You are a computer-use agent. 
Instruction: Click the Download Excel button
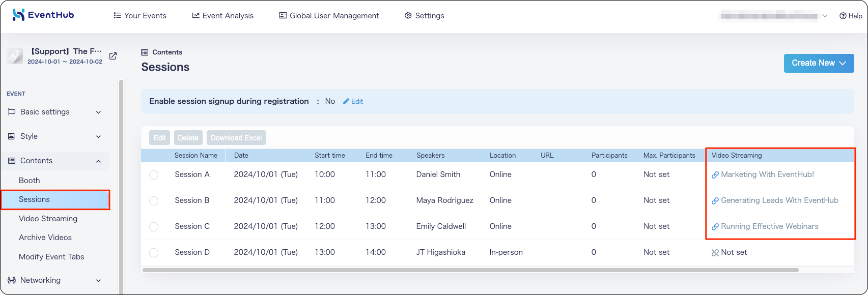236,138
